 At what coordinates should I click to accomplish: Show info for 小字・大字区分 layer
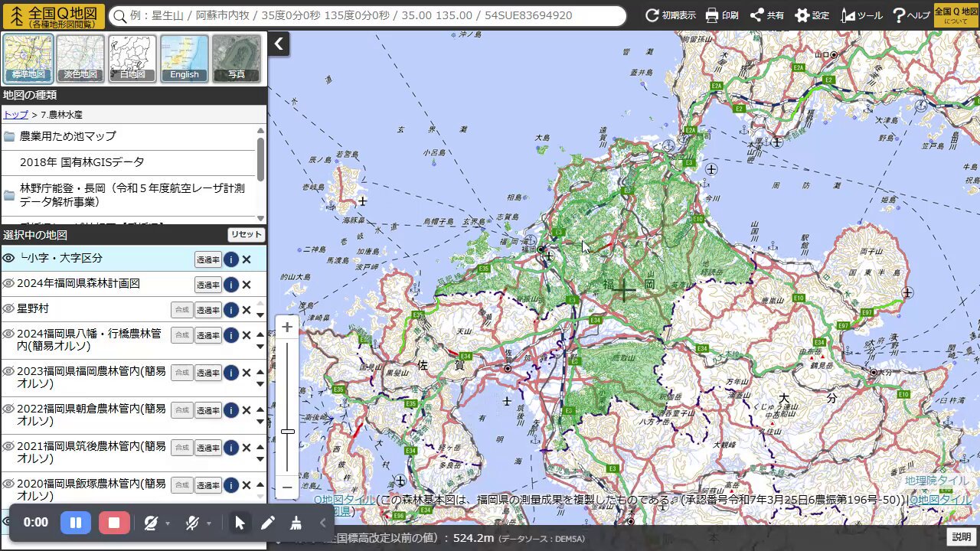pyautogui.click(x=231, y=259)
